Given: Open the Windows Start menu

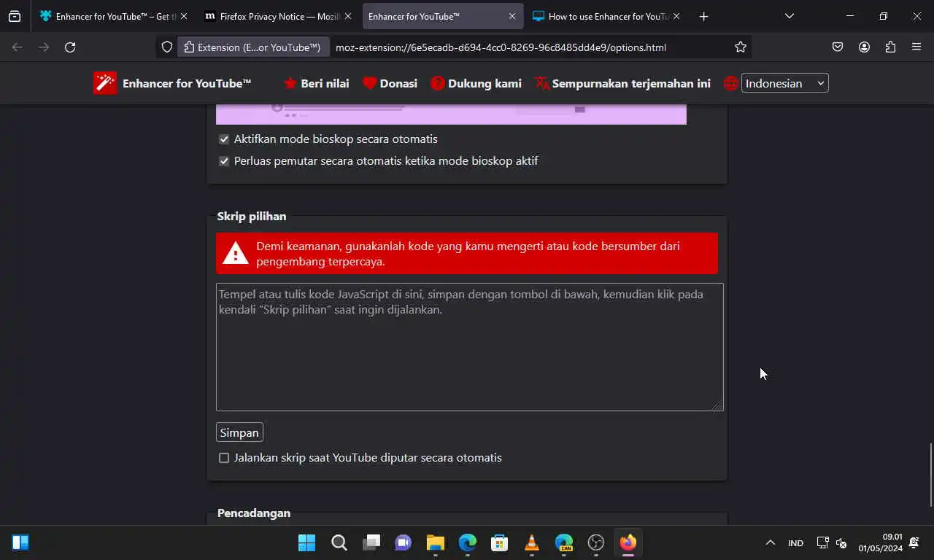Looking at the screenshot, I should pyautogui.click(x=307, y=542).
